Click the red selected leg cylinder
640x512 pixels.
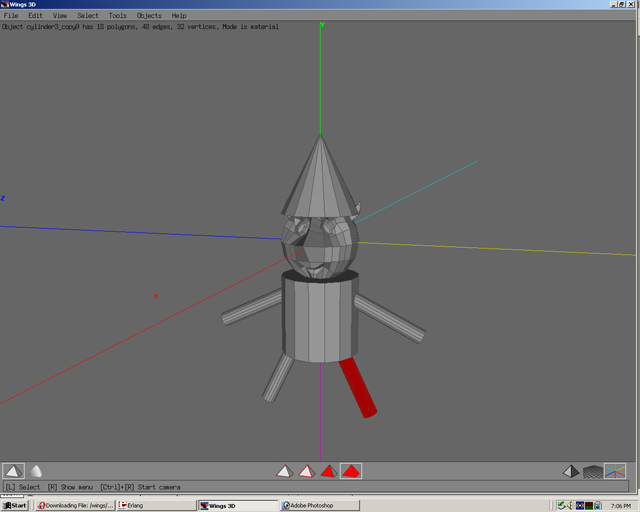point(358,387)
